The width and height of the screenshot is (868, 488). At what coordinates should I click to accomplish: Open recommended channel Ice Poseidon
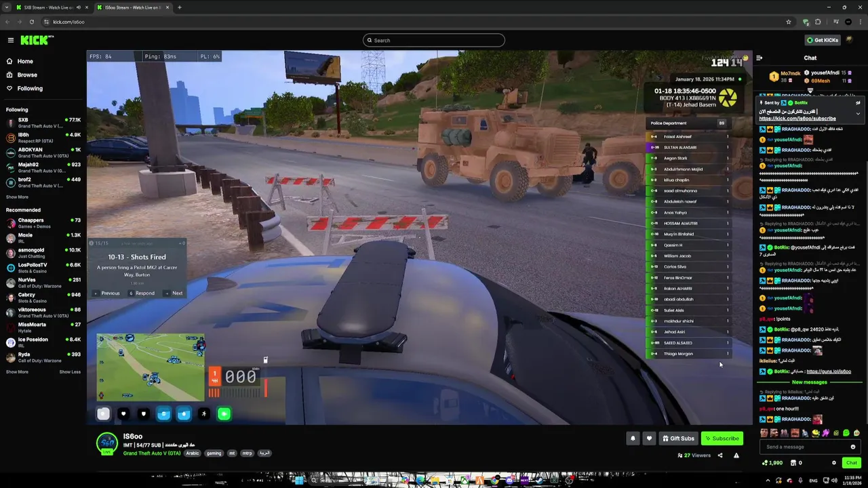43,342
